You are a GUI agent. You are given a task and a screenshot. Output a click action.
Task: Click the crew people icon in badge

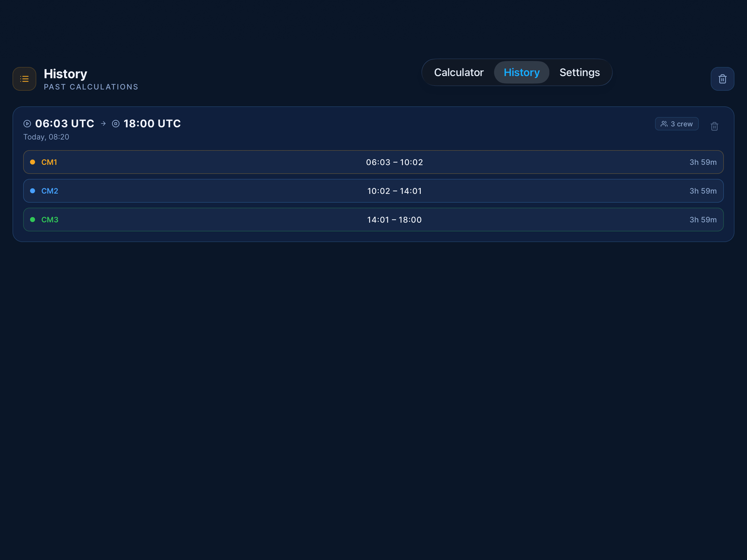coord(664,124)
